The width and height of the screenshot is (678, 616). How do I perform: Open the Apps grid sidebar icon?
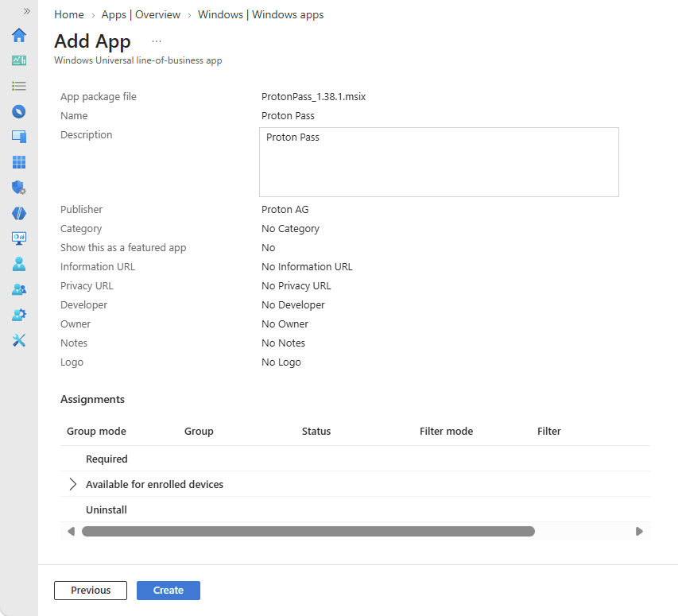(x=19, y=162)
